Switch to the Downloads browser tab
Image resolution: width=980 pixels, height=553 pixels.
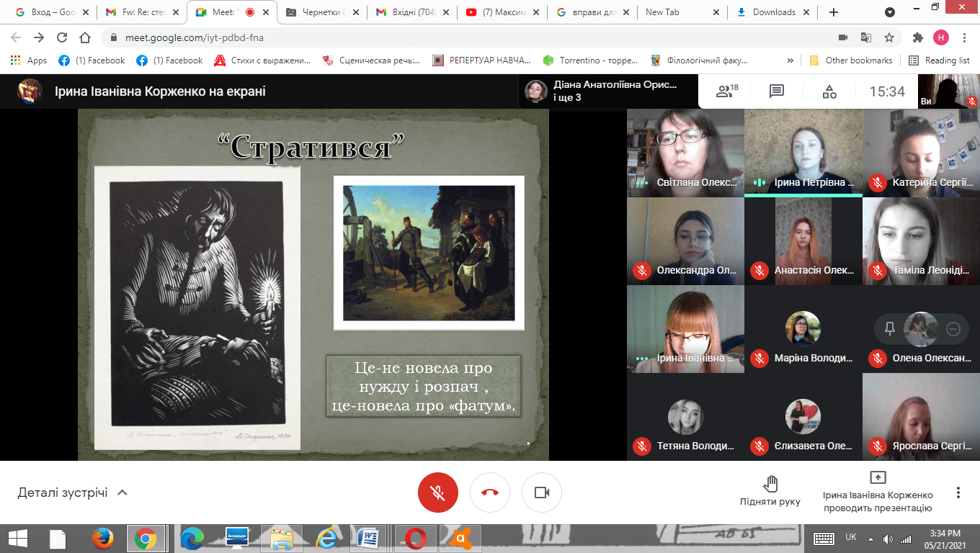(773, 12)
